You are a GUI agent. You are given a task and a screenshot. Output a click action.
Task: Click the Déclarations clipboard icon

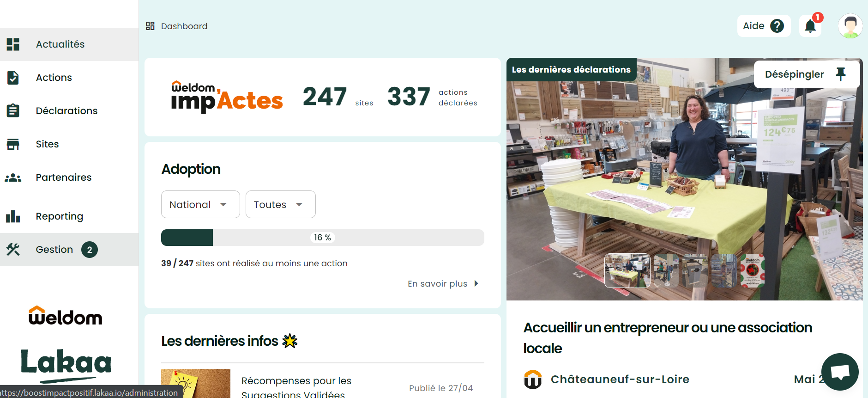click(13, 111)
